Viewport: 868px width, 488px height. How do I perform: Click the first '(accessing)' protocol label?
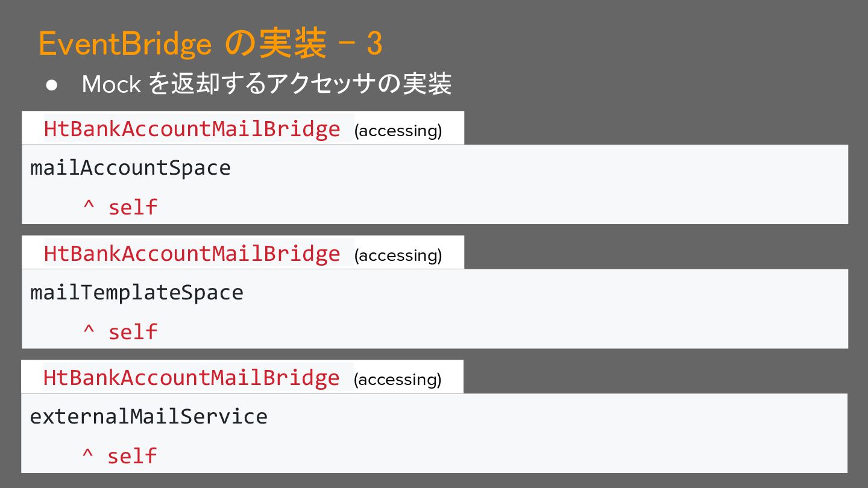(398, 131)
